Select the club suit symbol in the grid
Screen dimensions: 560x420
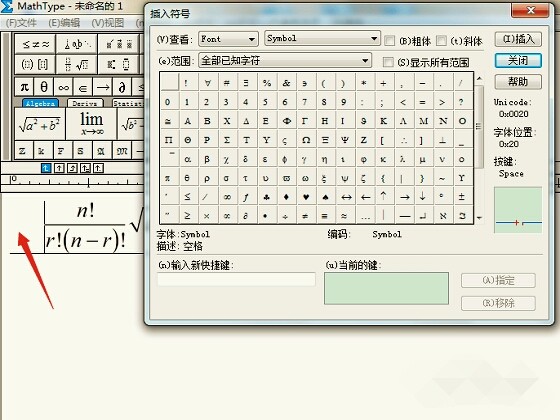pyautogui.click(x=266, y=197)
